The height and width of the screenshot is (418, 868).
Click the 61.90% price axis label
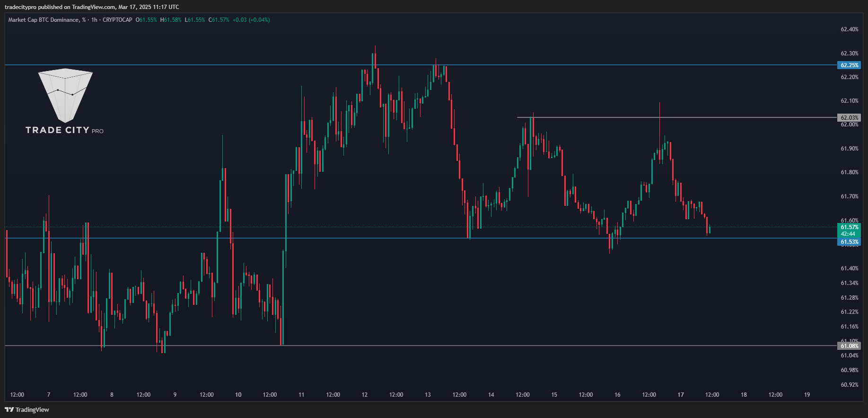tap(850, 149)
